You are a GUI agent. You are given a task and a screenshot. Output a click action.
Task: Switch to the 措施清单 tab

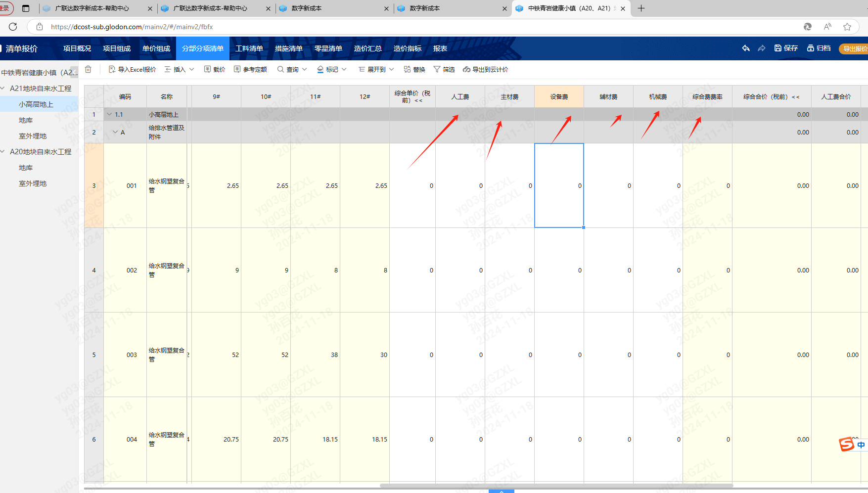point(289,48)
